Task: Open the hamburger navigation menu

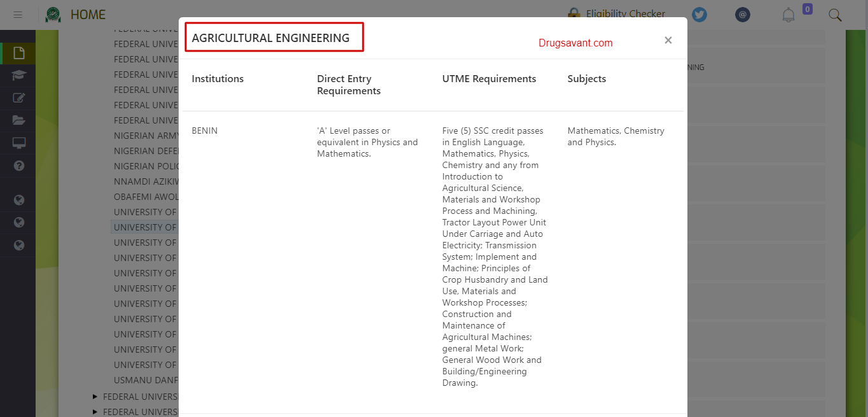Action: pyautogui.click(x=18, y=14)
